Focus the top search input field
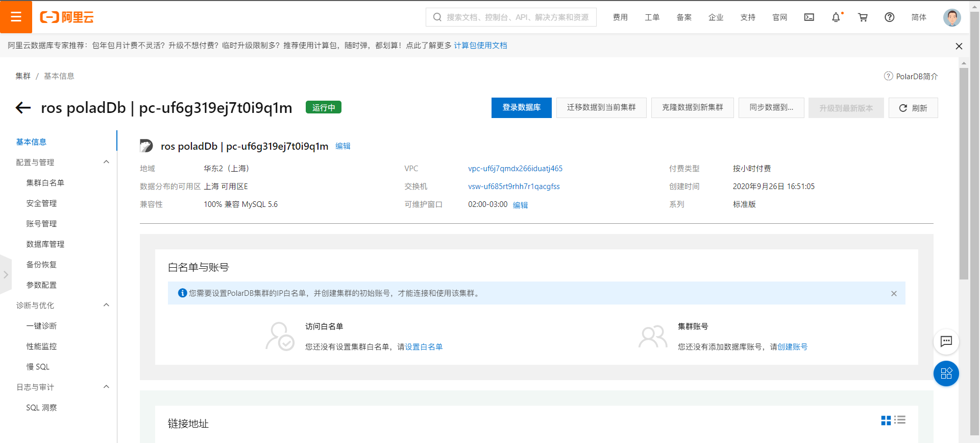The width and height of the screenshot is (980, 443). [511, 17]
